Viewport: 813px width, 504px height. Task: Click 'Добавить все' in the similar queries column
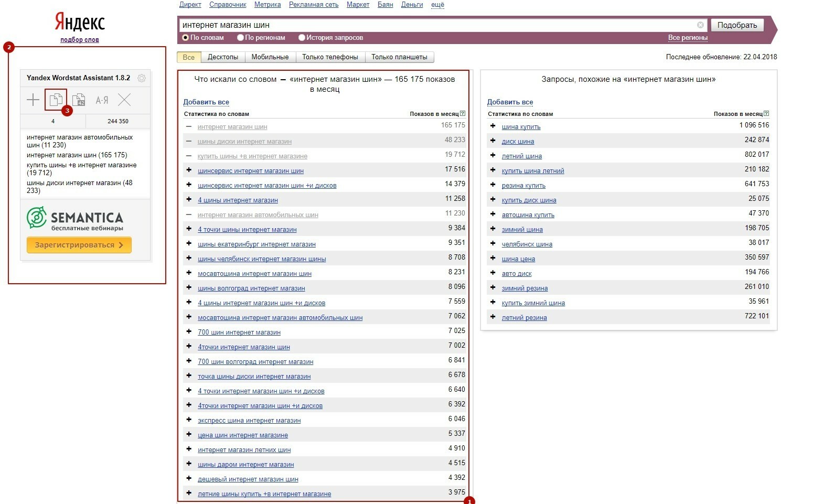point(510,102)
